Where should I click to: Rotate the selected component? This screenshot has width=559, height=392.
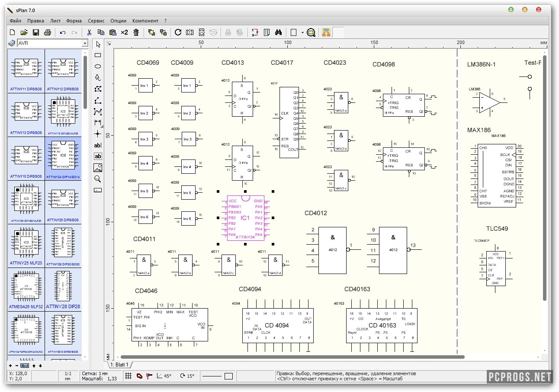click(x=178, y=32)
